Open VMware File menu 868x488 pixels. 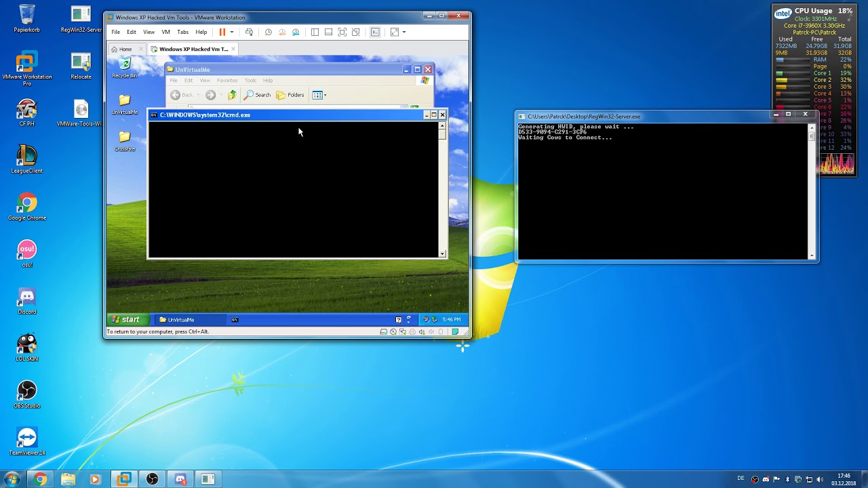coord(116,32)
